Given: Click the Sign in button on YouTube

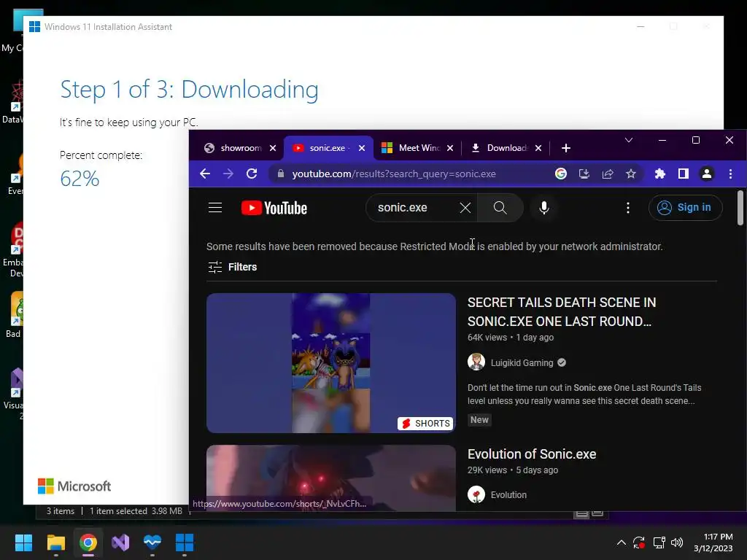Looking at the screenshot, I should pos(685,208).
